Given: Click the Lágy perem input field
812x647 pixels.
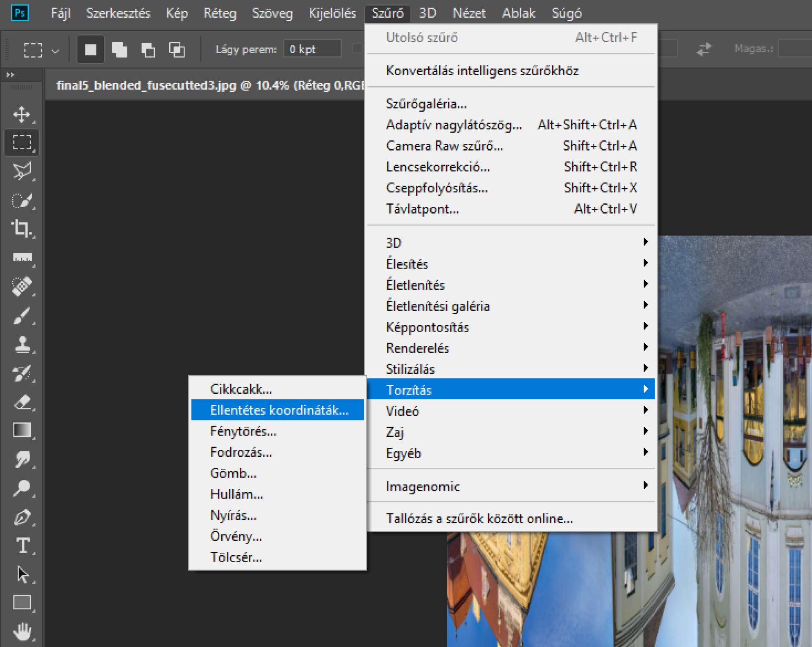Looking at the screenshot, I should 312,49.
